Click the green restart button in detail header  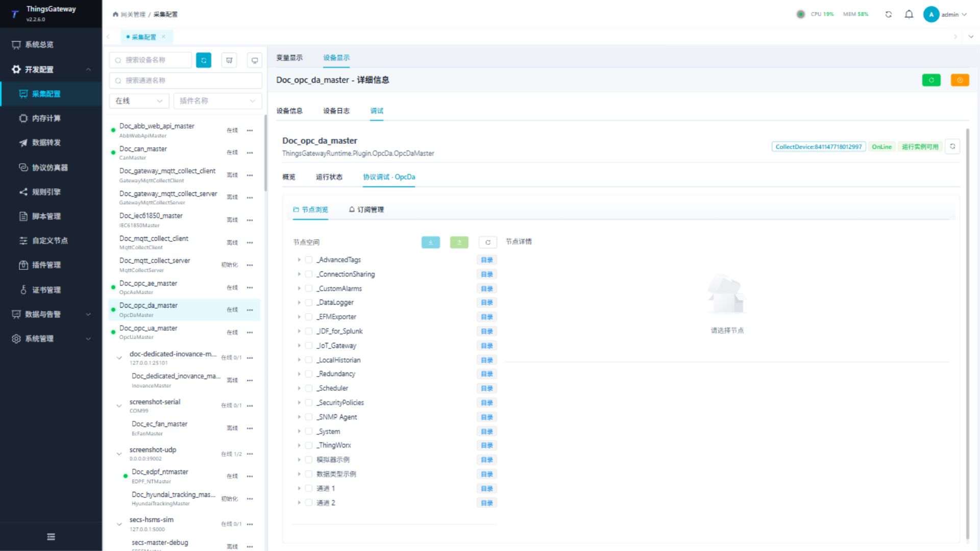tap(931, 80)
